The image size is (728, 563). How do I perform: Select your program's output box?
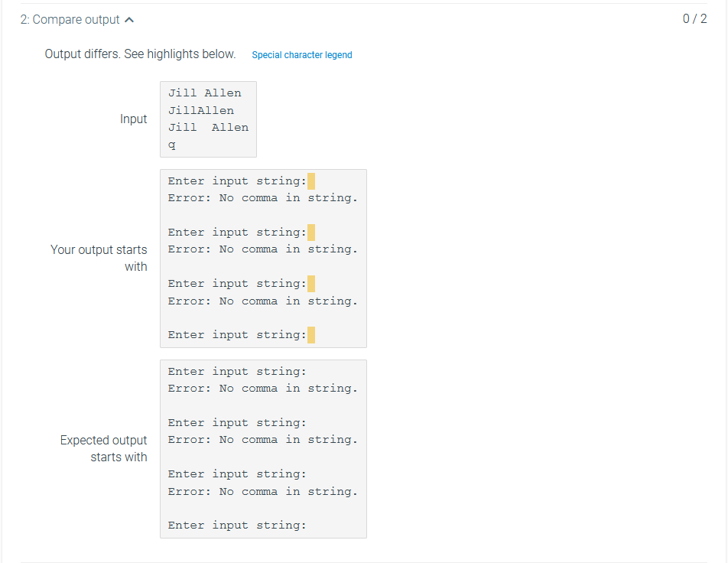pos(263,258)
